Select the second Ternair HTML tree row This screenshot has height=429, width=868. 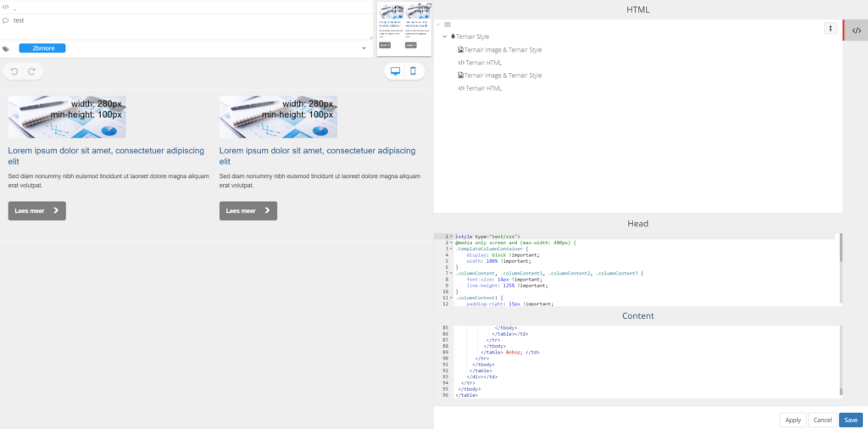point(483,88)
